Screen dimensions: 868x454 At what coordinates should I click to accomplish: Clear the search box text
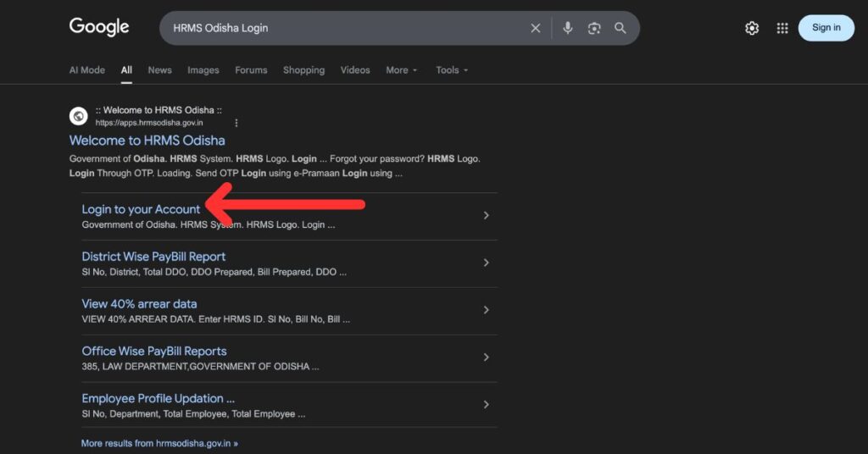536,28
